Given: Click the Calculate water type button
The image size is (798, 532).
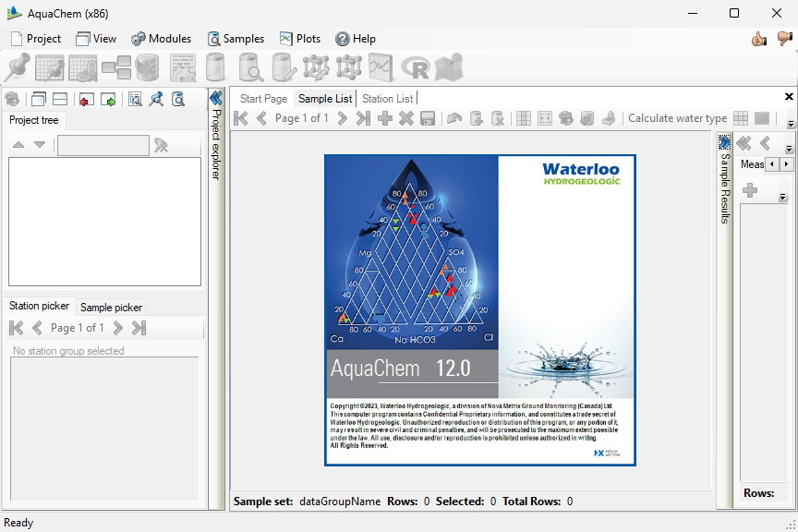Looking at the screenshot, I should pyautogui.click(x=677, y=118).
